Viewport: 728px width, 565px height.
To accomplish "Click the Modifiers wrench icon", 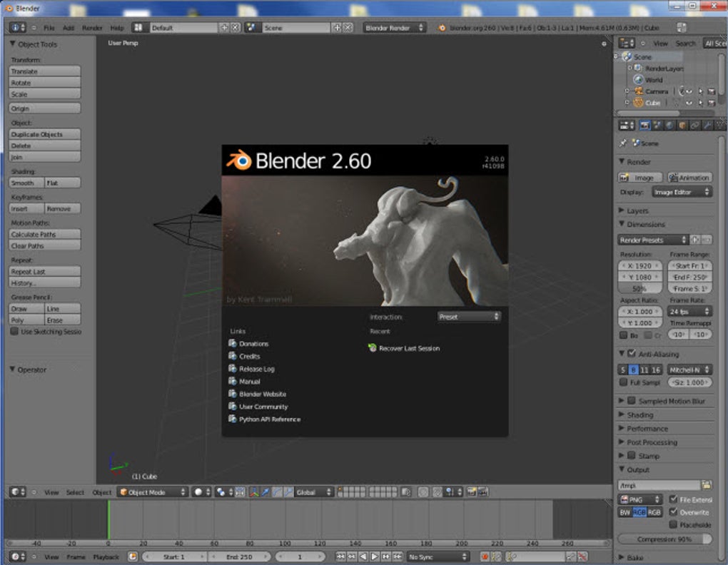I will pyautogui.click(x=707, y=126).
